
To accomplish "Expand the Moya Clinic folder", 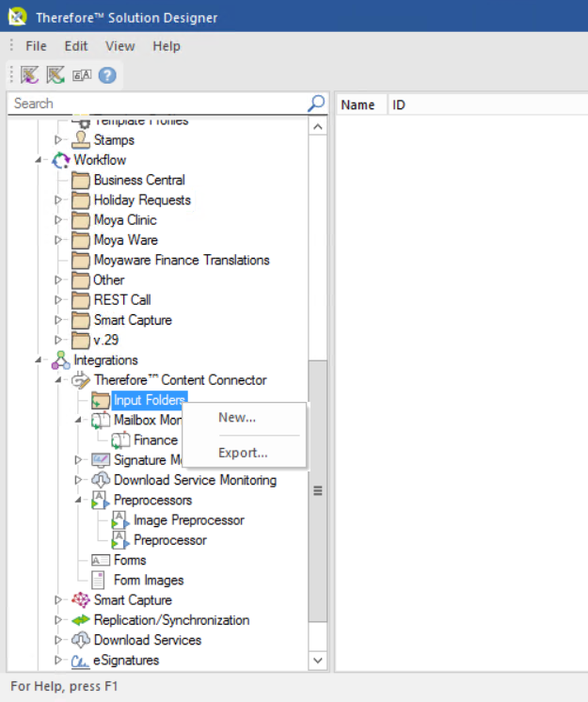I will (58, 220).
